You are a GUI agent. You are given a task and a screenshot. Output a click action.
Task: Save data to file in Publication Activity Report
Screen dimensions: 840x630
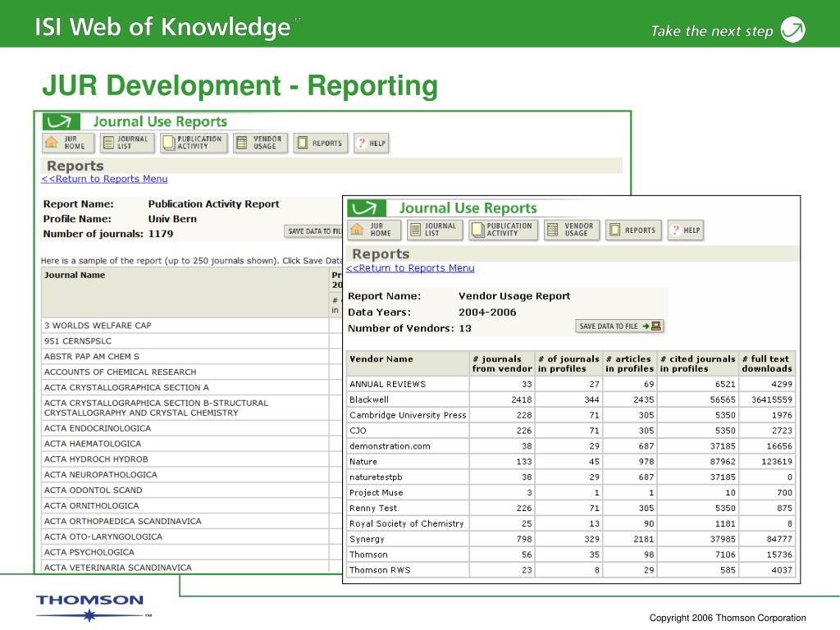313,231
